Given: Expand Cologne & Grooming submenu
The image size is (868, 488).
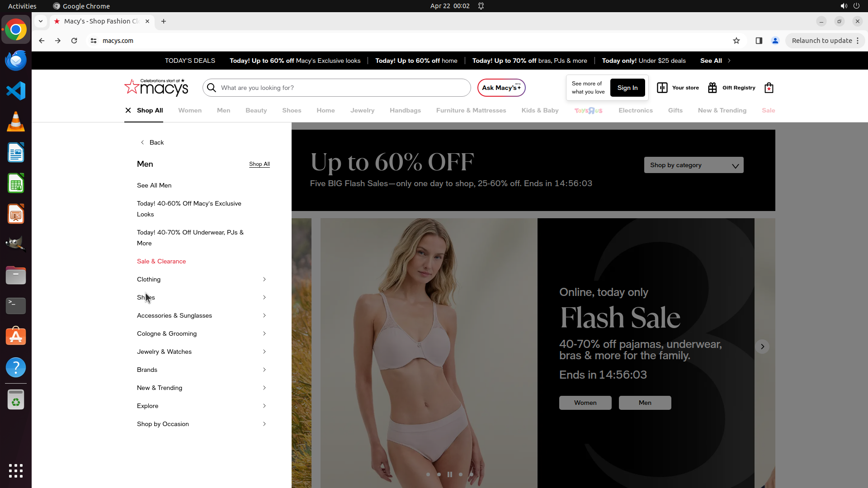Looking at the screenshot, I should tap(264, 333).
